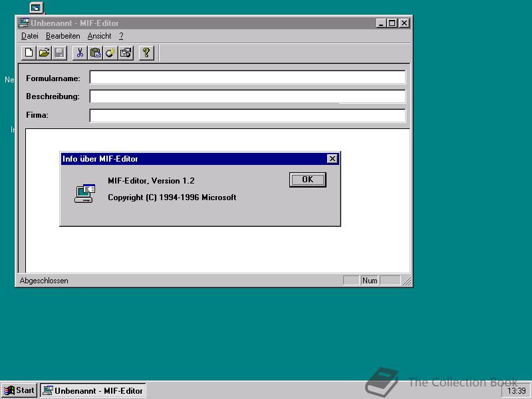Click the Cut scissors toolbar icon
The image size is (532, 399).
click(80, 53)
